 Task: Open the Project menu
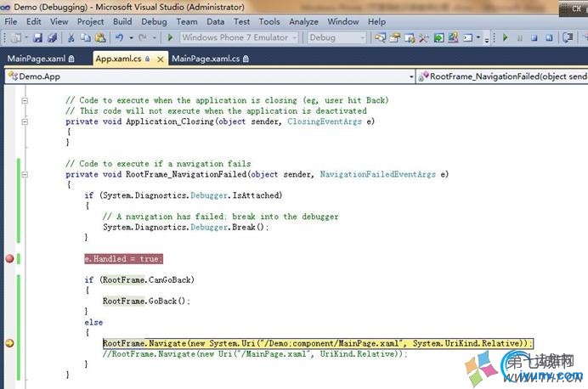(90, 22)
